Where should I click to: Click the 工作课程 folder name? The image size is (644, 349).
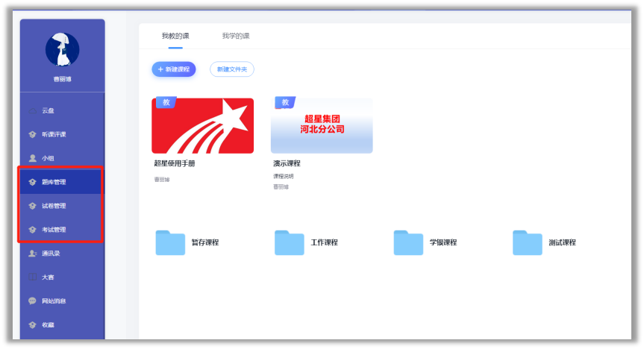click(x=325, y=242)
